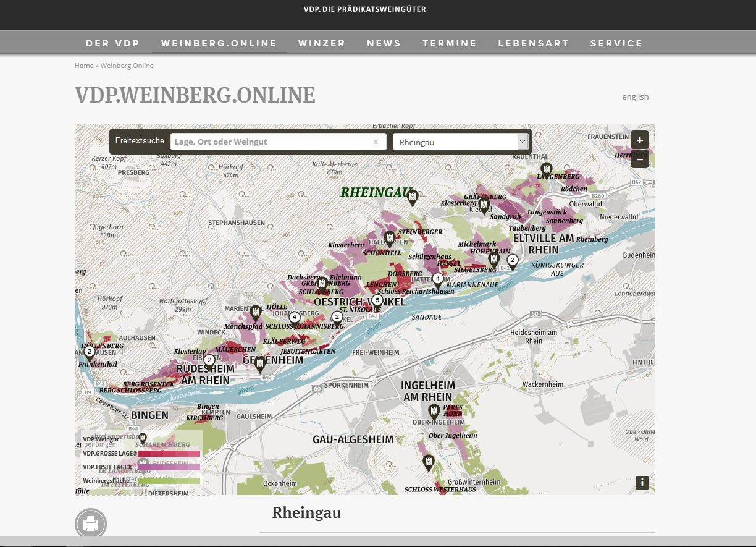Click the GAU-ALGESHEIM map label
Screen dimensions: 756x547
pyautogui.click(x=353, y=439)
